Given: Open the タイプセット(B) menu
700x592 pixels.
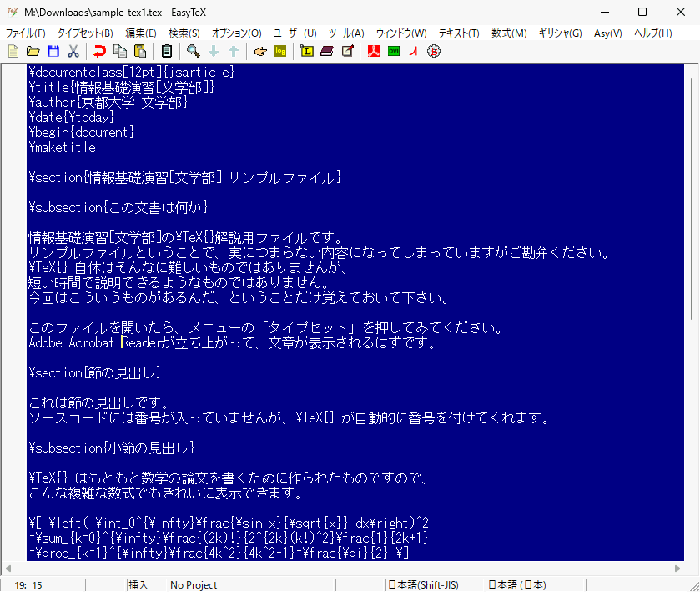Looking at the screenshot, I should point(85,33).
